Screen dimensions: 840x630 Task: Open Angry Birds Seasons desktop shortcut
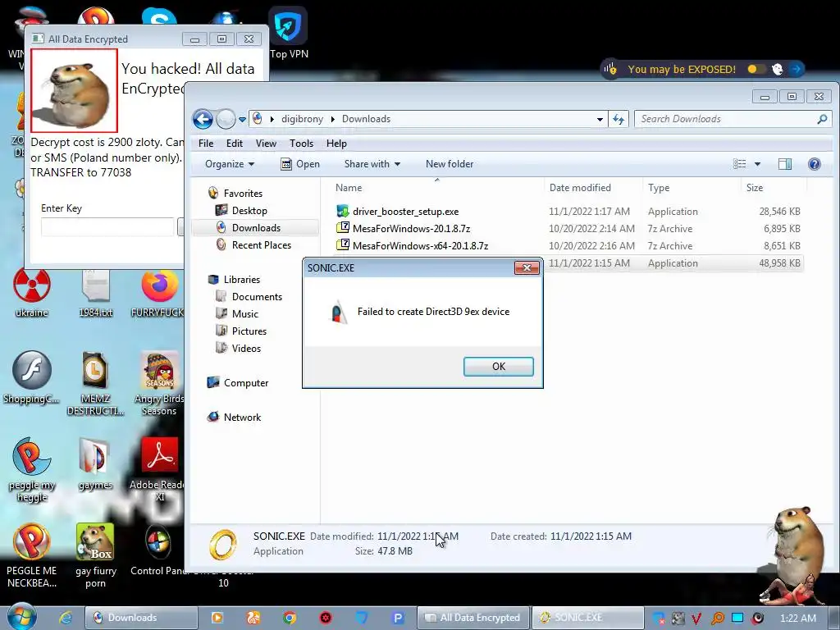point(158,383)
